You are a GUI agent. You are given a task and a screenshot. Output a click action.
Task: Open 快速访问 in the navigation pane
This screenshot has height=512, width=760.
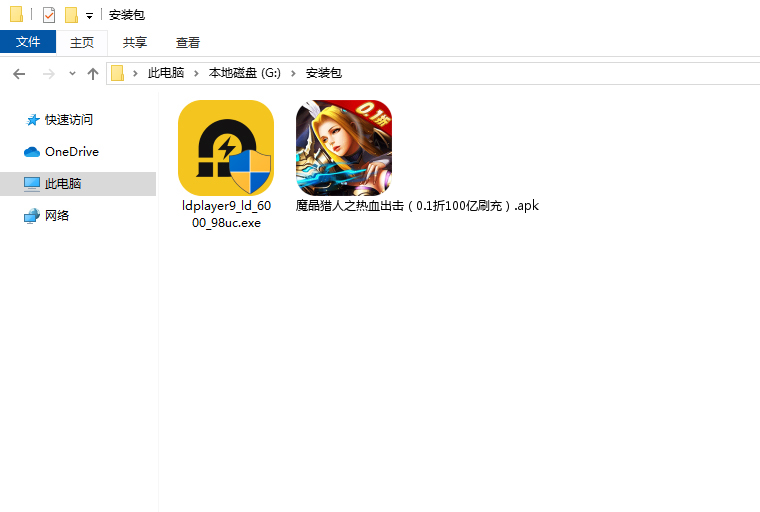[x=68, y=120]
